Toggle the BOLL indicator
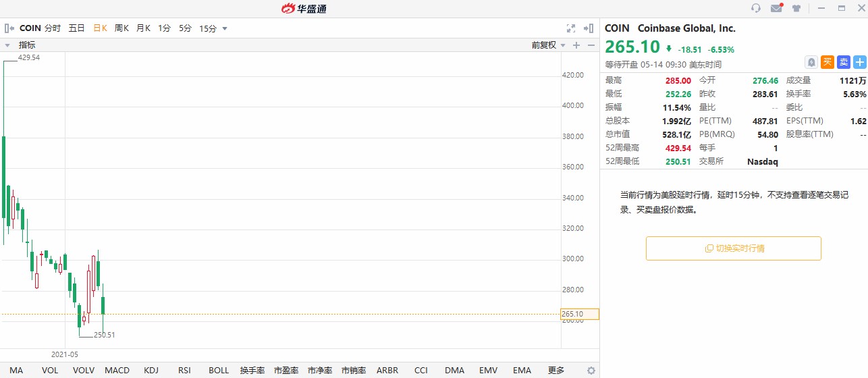Screen dimensions: 868x378 tap(219, 371)
